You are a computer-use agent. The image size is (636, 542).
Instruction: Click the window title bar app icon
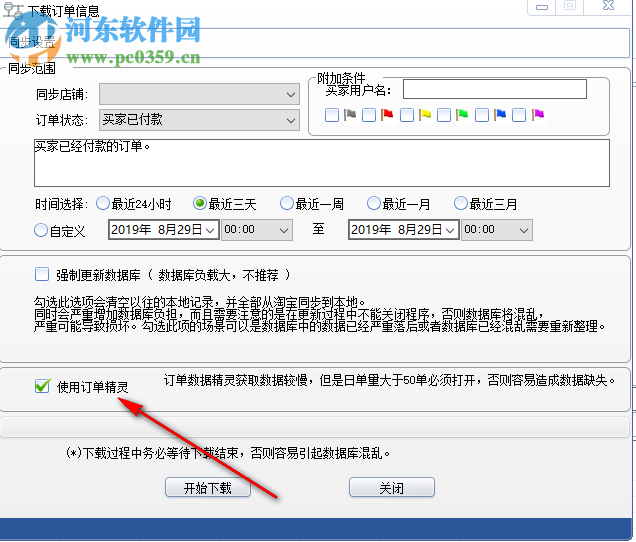[x=13, y=10]
